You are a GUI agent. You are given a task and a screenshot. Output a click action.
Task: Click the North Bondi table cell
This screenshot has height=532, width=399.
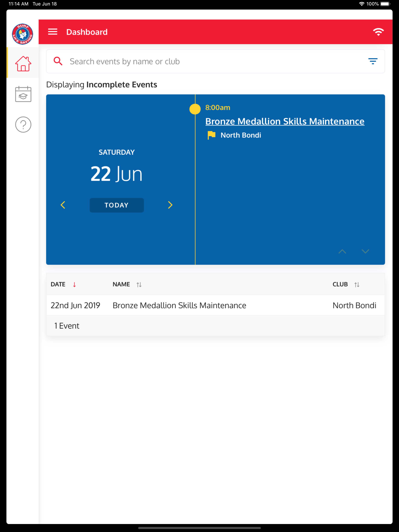[x=354, y=305]
